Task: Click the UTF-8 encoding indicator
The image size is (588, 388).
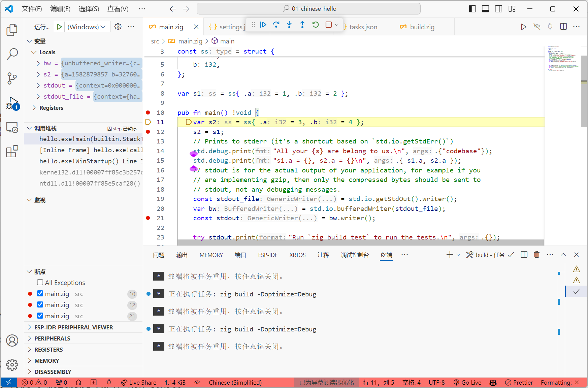Action: pos(436,382)
